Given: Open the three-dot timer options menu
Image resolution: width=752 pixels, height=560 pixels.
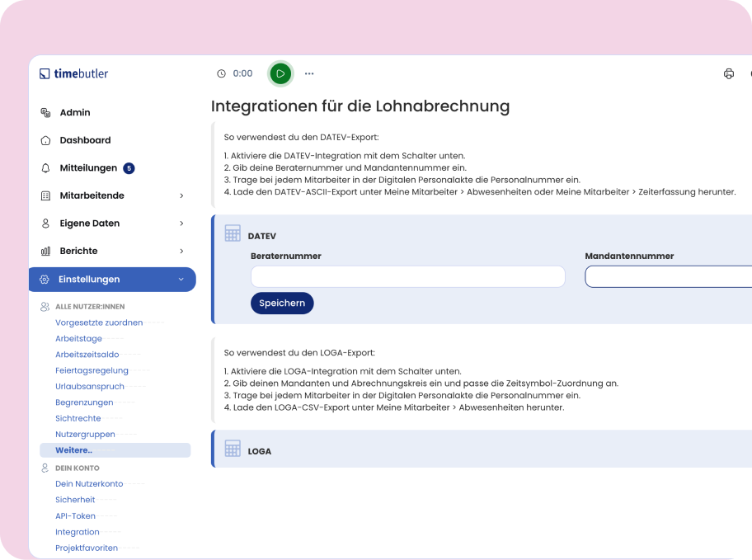Looking at the screenshot, I should [x=309, y=73].
